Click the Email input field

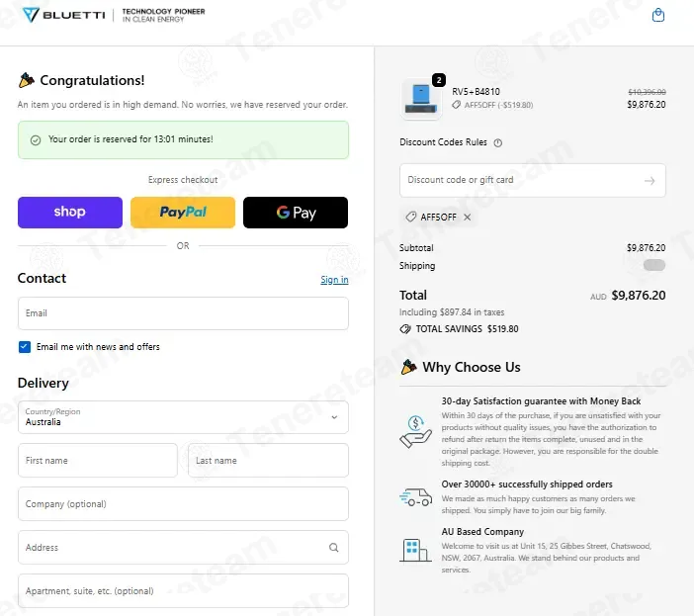tap(183, 313)
